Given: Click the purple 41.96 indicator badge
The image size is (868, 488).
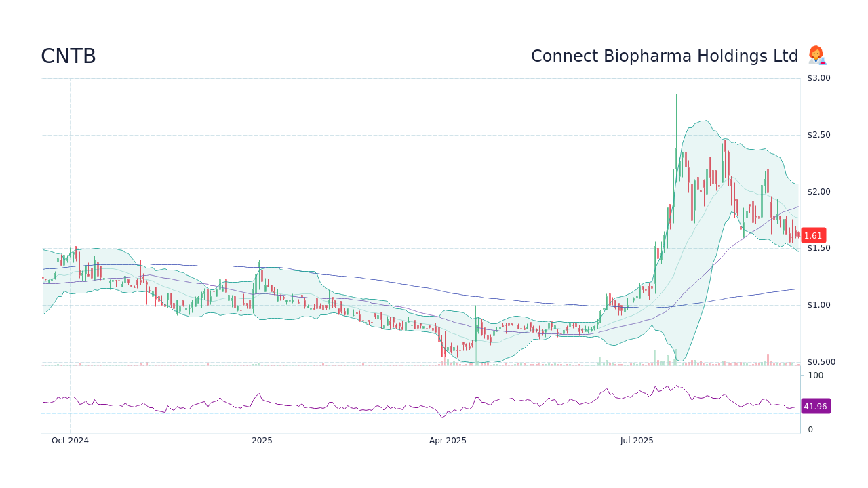Looking at the screenshot, I should (x=815, y=406).
